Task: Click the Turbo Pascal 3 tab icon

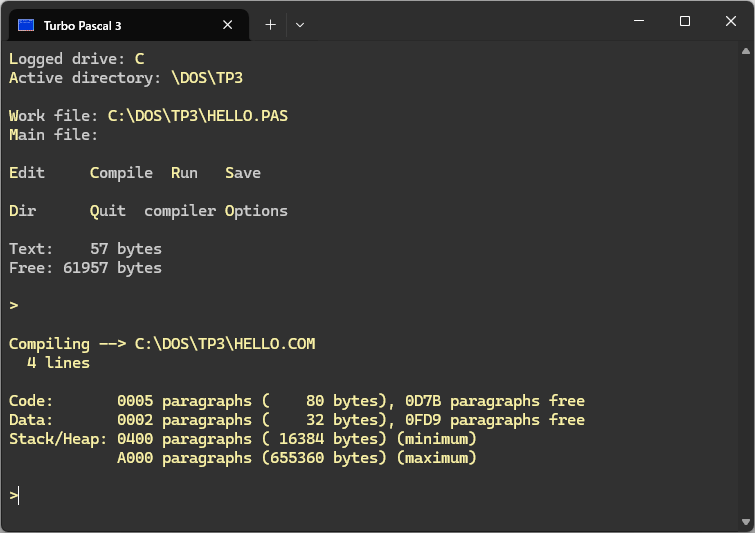Action: [26, 25]
